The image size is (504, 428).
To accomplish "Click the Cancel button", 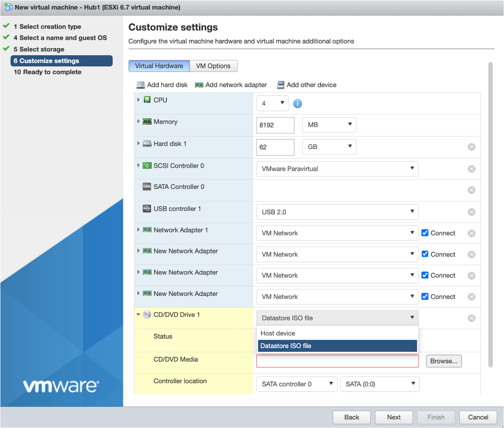I will tap(478, 417).
